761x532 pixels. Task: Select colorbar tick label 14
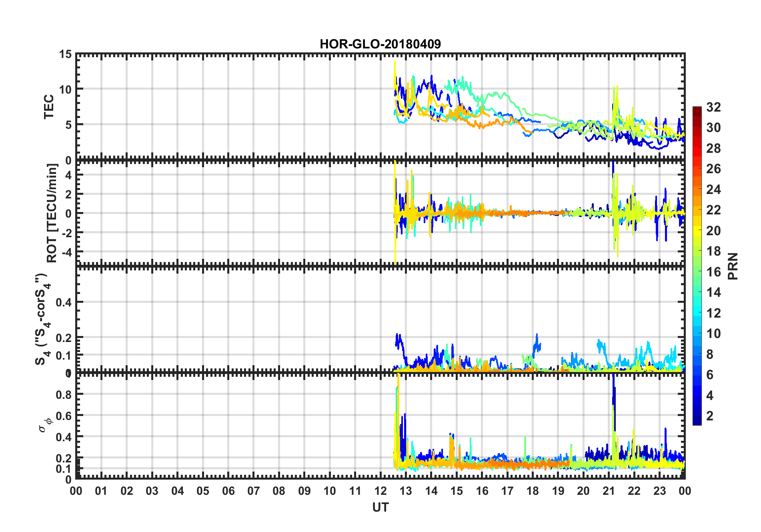714,292
